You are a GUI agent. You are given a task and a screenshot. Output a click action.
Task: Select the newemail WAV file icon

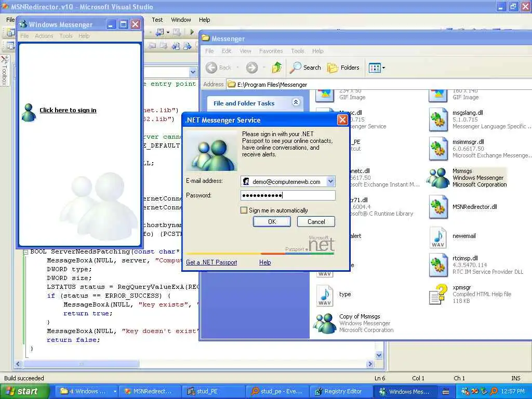click(x=437, y=237)
